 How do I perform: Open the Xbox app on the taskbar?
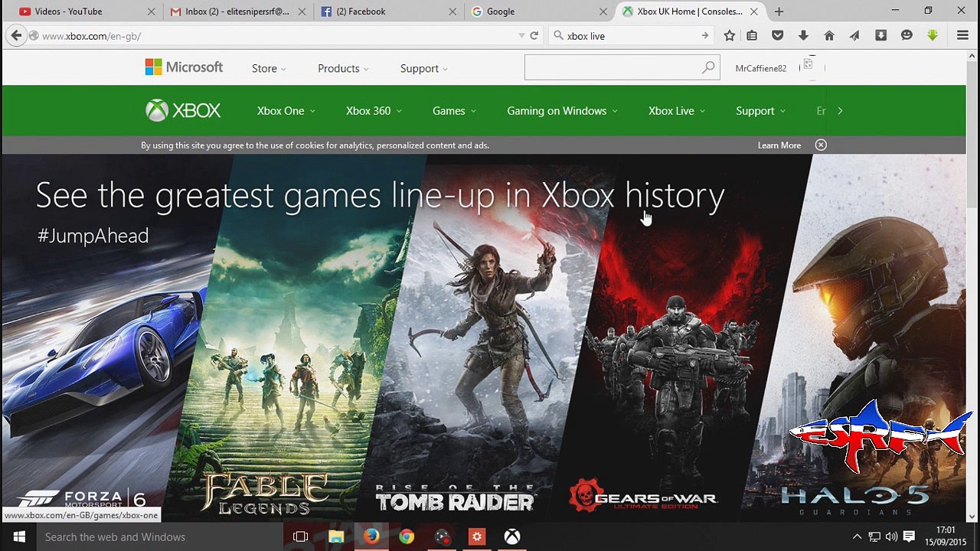click(512, 537)
